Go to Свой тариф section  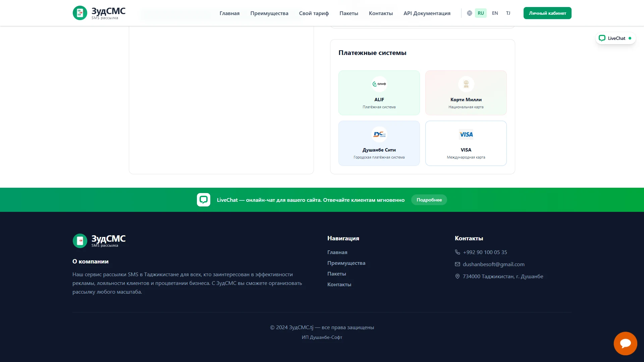(314, 13)
